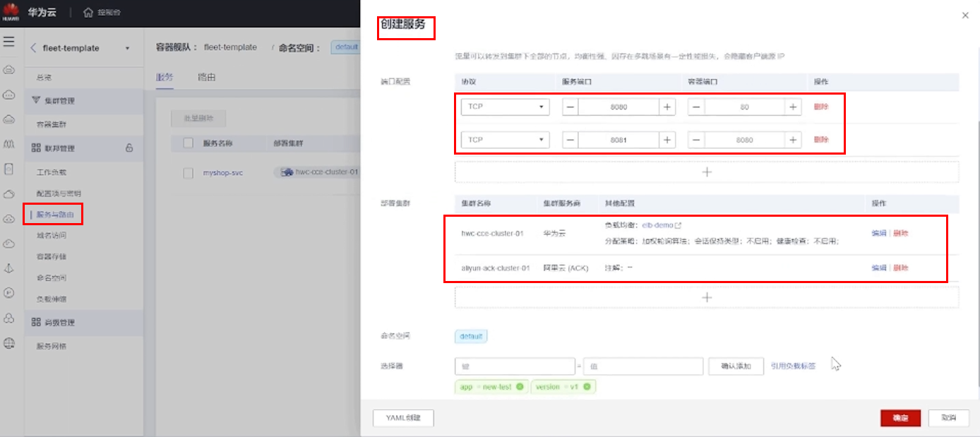
Task: Decrease container port 80
Action: pyautogui.click(x=696, y=107)
